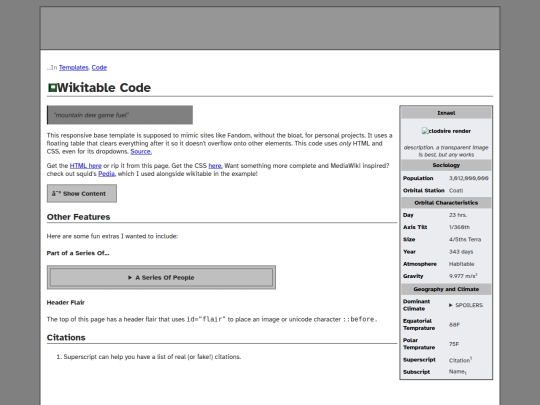Open the Templates category link
The image size is (540, 405).
73,68
